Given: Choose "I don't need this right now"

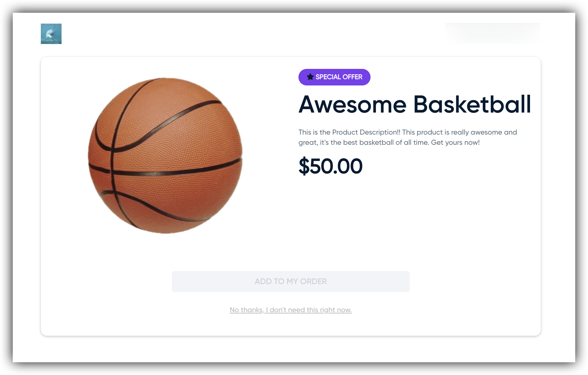Looking at the screenshot, I should pos(309,310).
